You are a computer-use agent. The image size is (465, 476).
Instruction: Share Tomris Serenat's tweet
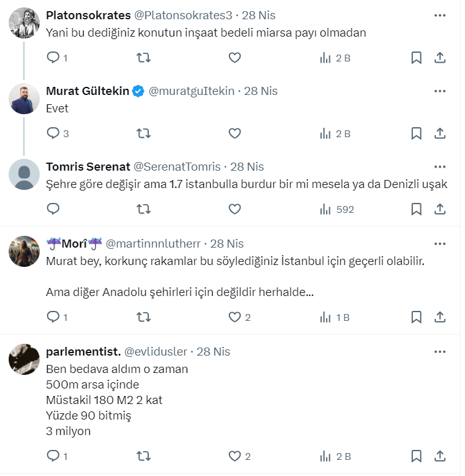point(440,209)
